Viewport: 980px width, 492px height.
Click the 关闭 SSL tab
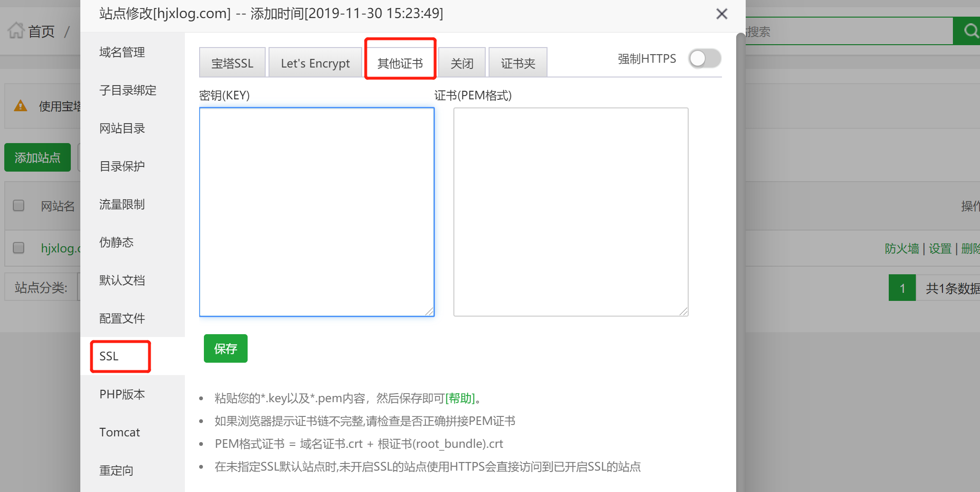click(461, 63)
